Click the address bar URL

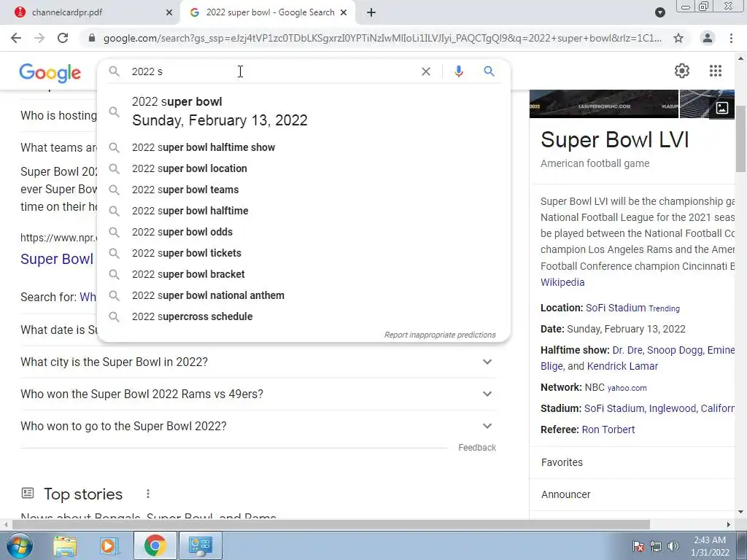382,38
